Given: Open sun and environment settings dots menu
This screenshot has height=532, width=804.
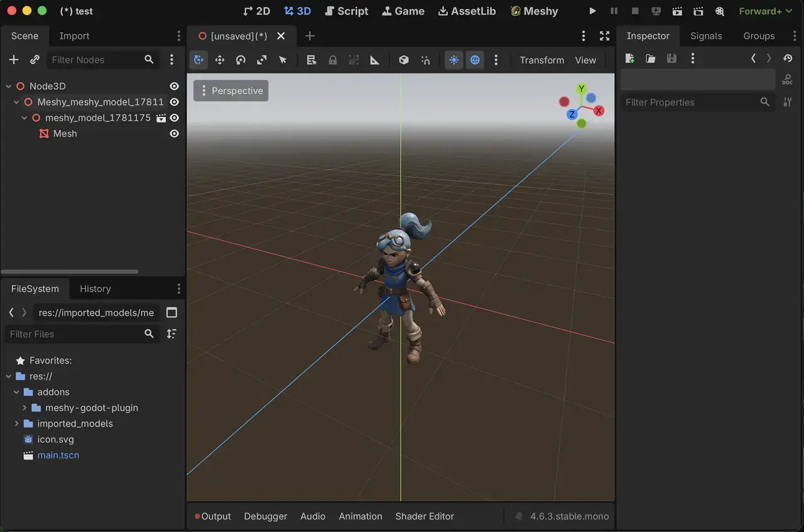Looking at the screenshot, I should pyautogui.click(x=496, y=60).
